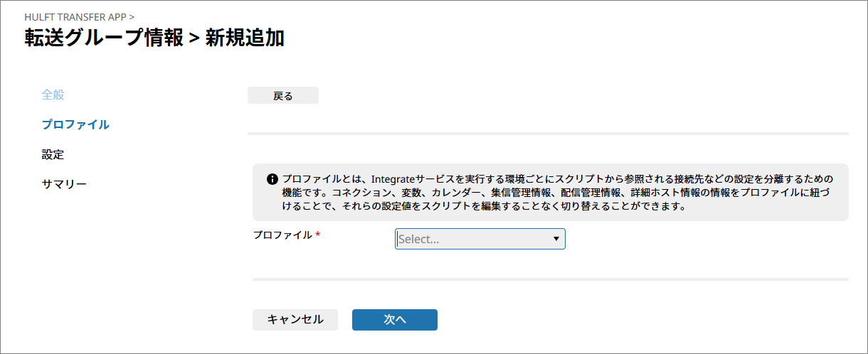Open the サマリー step
This screenshot has width=868, height=354.
(64, 184)
